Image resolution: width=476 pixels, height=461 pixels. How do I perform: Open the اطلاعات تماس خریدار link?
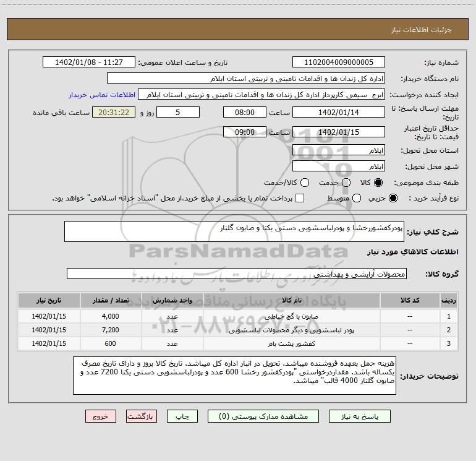(102, 95)
